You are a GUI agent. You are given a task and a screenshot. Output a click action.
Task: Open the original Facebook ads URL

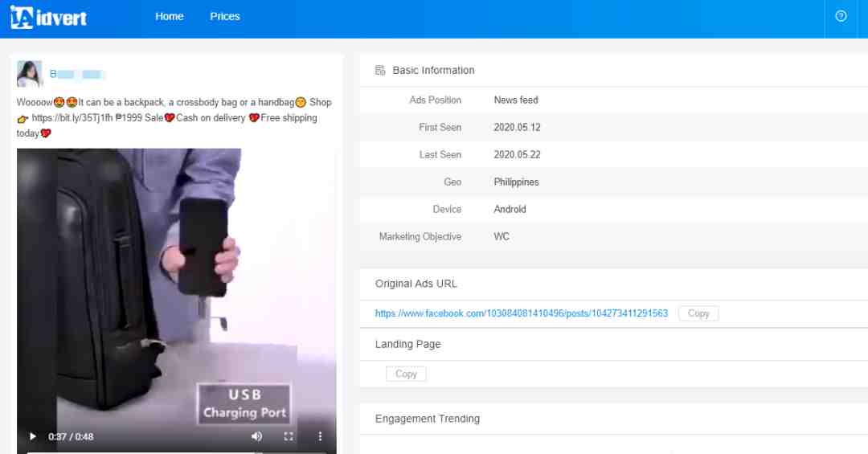pyautogui.click(x=521, y=313)
